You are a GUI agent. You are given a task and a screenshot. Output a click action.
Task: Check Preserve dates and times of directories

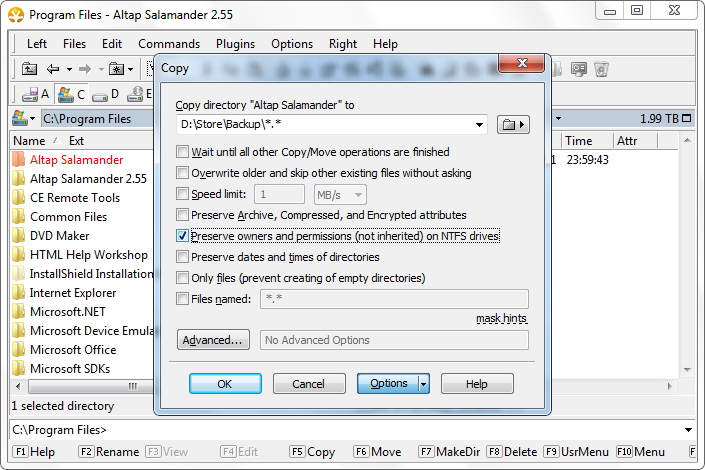coord(182,257)
